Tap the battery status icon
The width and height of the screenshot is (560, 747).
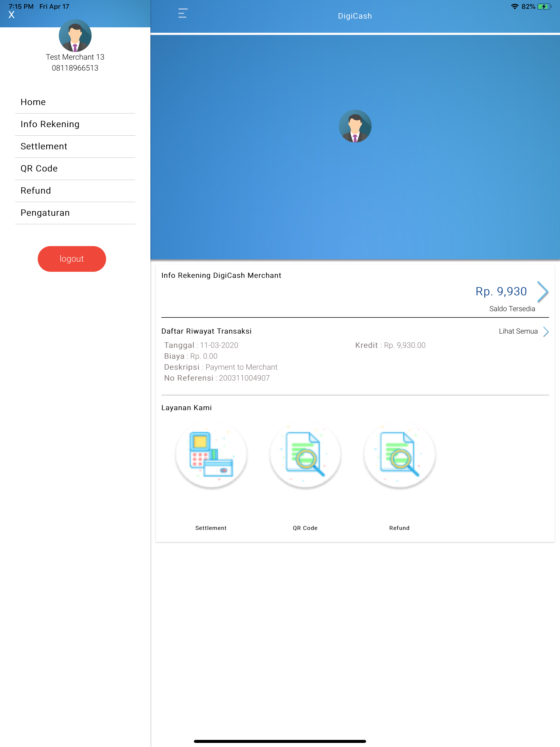544,6
